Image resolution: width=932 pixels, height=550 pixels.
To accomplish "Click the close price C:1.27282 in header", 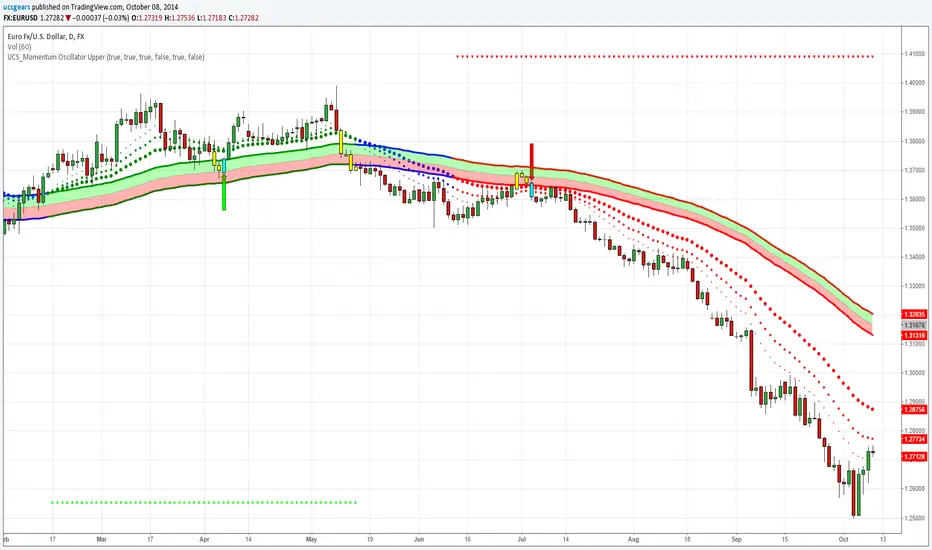I will (x=243, y=18).
